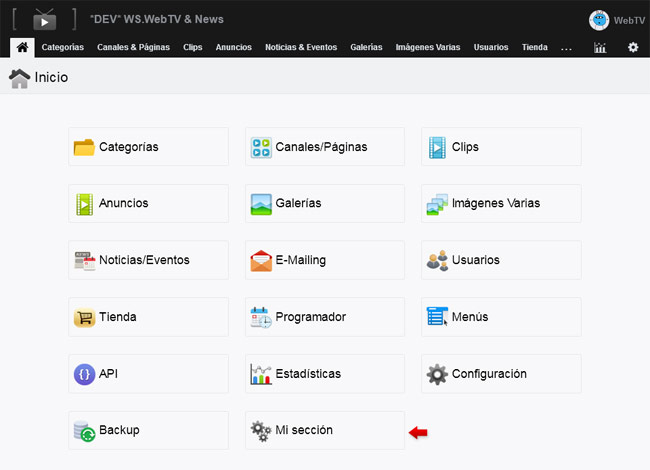Click the Menús list icon

click(437, 317)
